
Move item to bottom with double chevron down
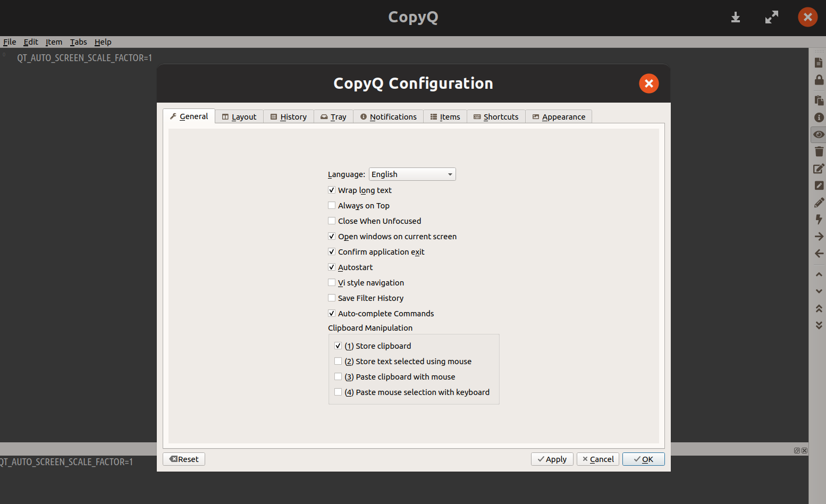coord(819,325)
